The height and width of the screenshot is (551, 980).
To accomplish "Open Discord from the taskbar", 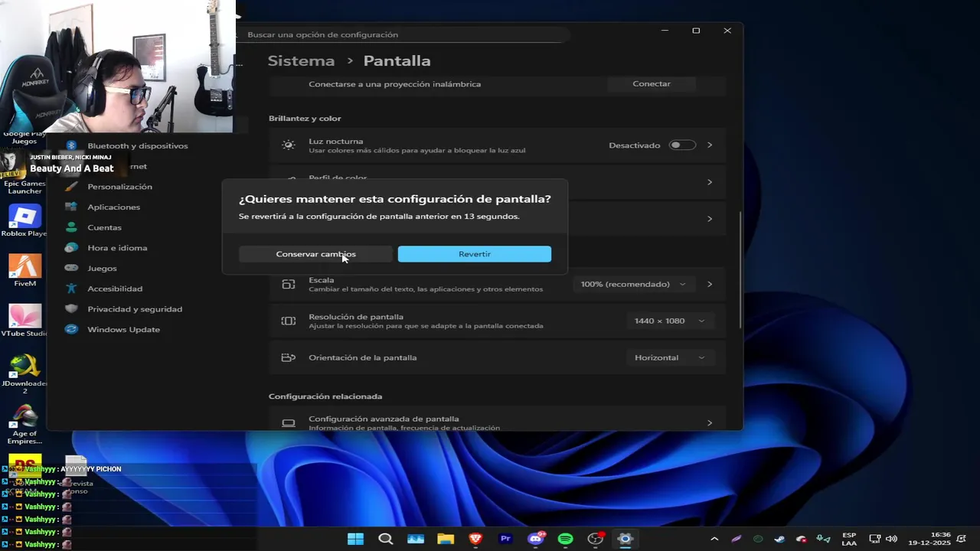I will 536,539.
